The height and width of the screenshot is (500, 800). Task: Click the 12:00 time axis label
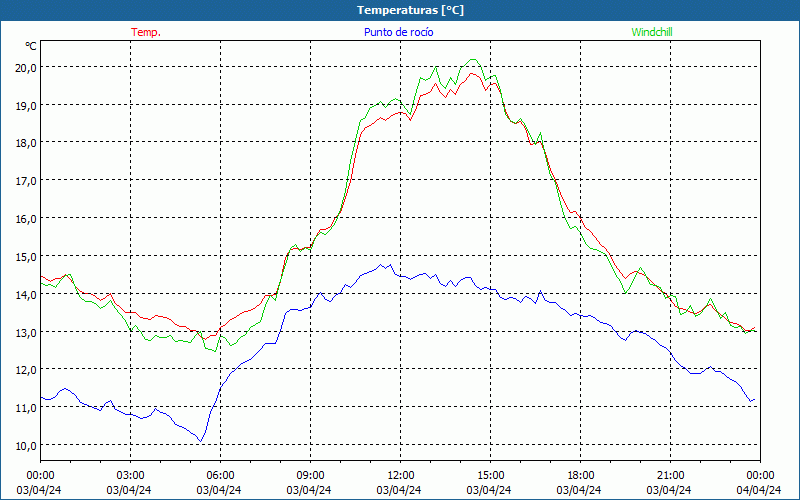point(401,476)
